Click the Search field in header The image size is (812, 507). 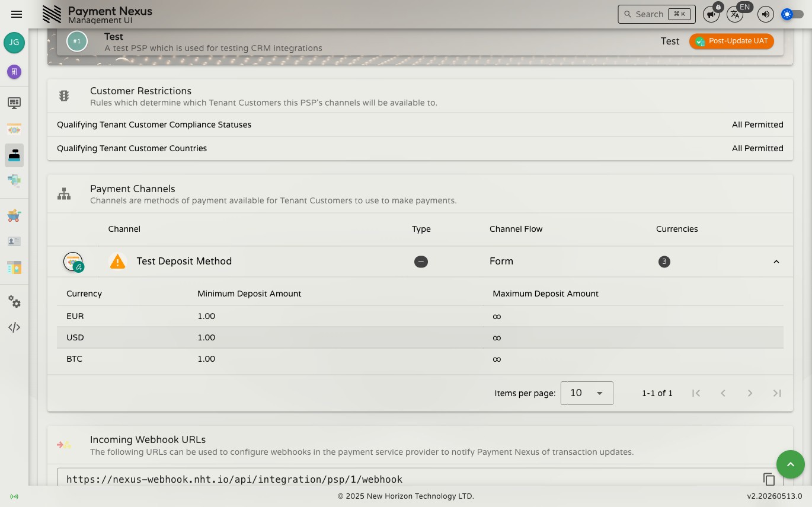tap(657, 14)
